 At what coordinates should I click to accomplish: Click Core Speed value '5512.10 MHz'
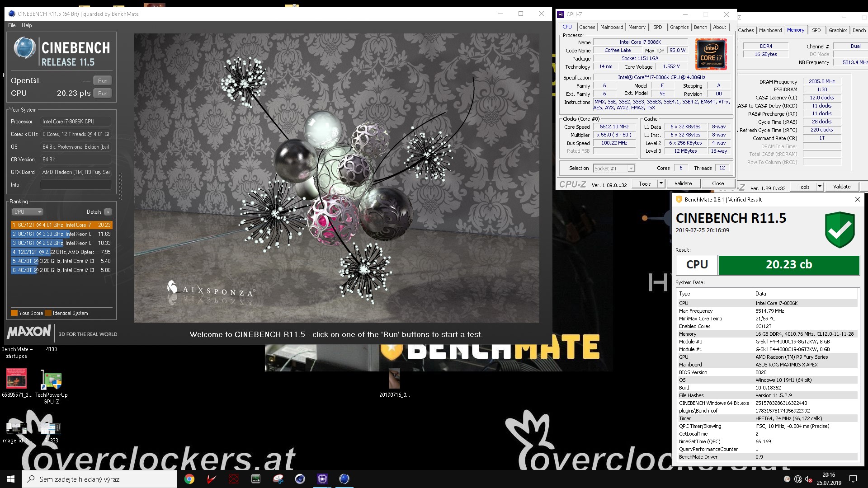point(614,127)
